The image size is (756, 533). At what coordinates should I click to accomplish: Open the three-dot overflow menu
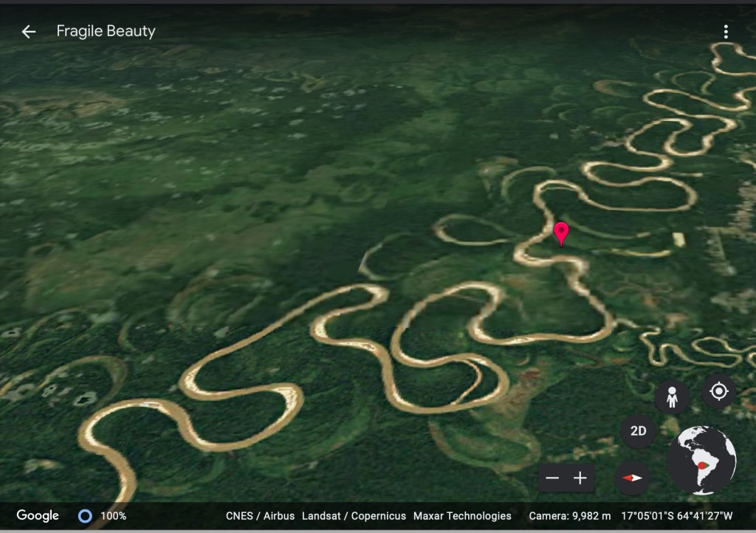point(726,31)
